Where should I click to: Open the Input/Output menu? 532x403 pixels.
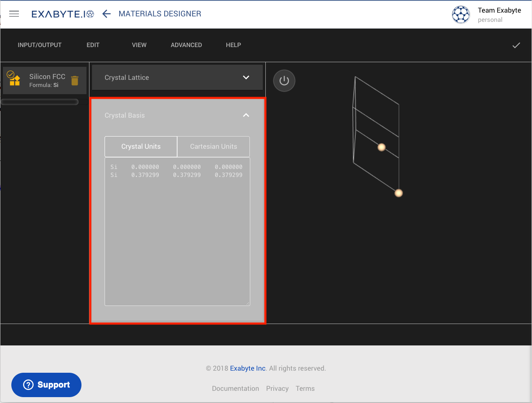coord(39,45)
